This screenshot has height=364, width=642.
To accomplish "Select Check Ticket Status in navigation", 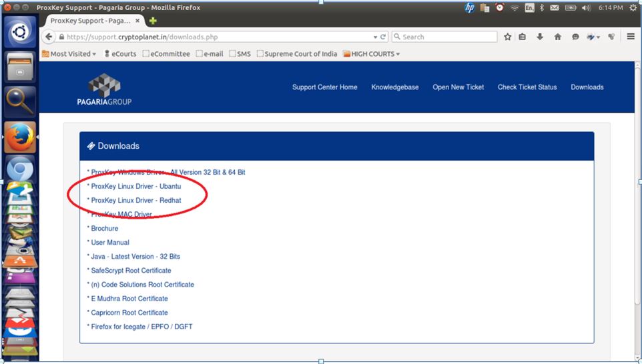I will 527,87.
